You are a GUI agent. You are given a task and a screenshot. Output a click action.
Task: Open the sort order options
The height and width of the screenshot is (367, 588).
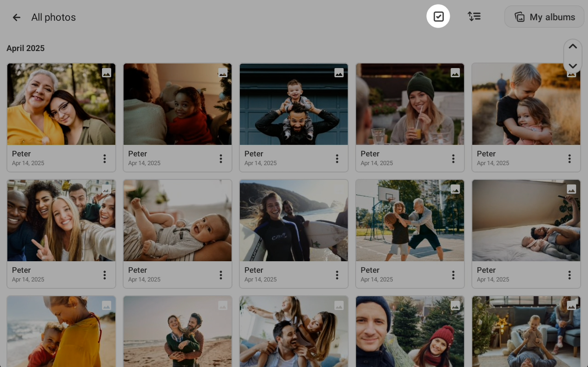(474, 17)
